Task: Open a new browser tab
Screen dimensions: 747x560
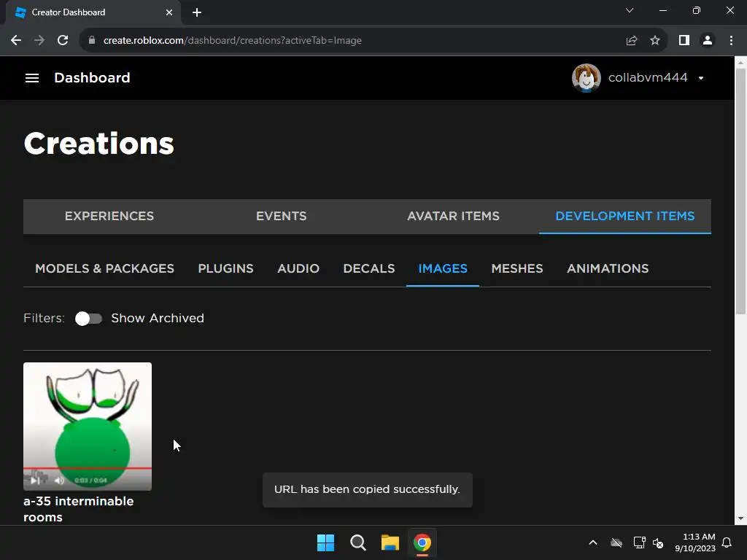Action: [197, 12]
